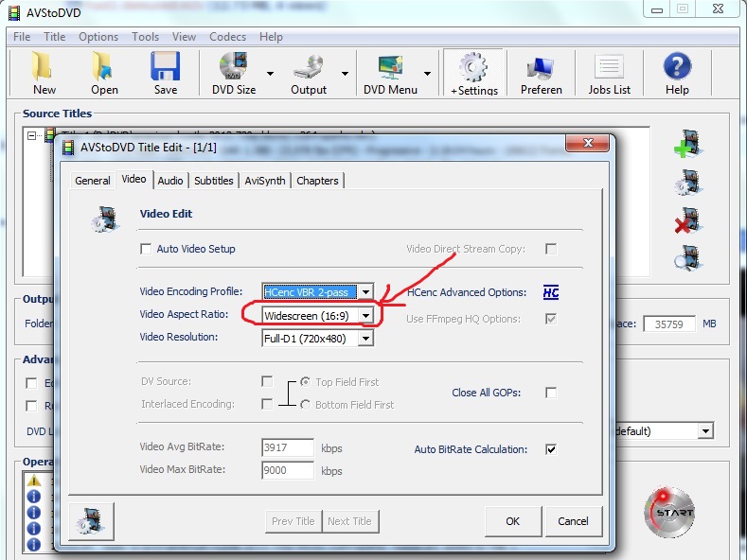Image resolution: width=747 pixels, height=560 pixels.
Task: Open Preferences from the toolbar
Action: [541, 74]
